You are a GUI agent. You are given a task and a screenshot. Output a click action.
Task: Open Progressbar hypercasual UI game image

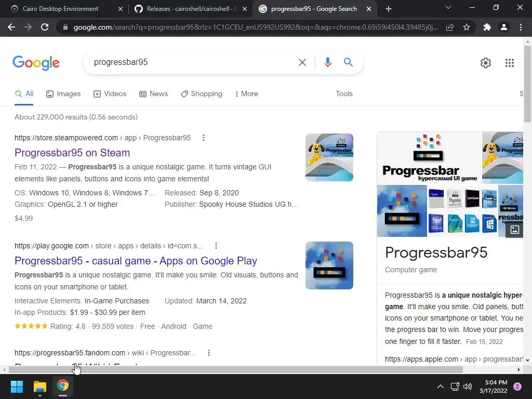(x=429, y=158)
